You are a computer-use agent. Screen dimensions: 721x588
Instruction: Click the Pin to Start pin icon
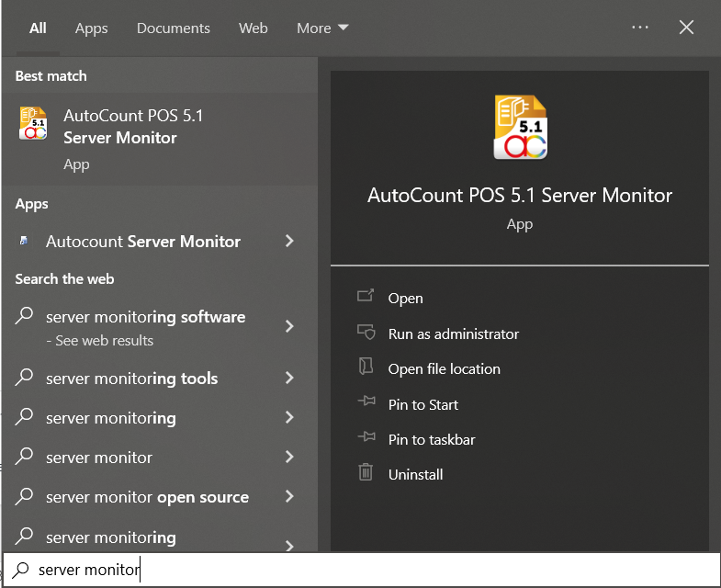[366, 403]
